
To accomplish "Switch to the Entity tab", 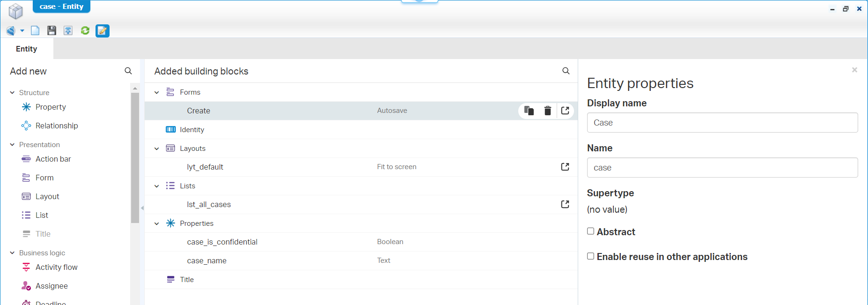I will (27, 49).
